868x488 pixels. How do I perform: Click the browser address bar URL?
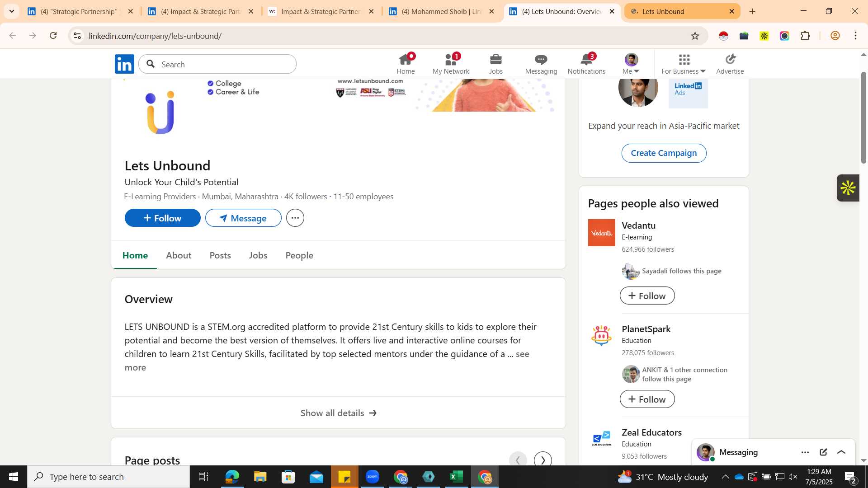click(x=155, y=36)
